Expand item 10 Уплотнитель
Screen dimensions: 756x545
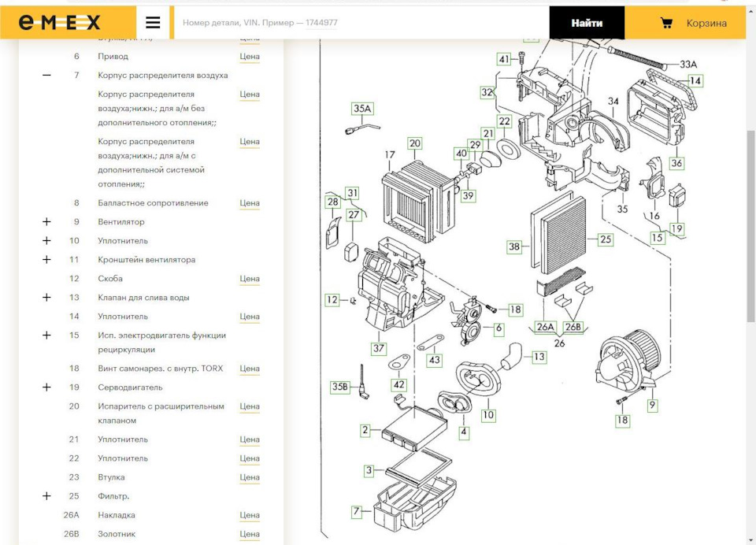46,241
